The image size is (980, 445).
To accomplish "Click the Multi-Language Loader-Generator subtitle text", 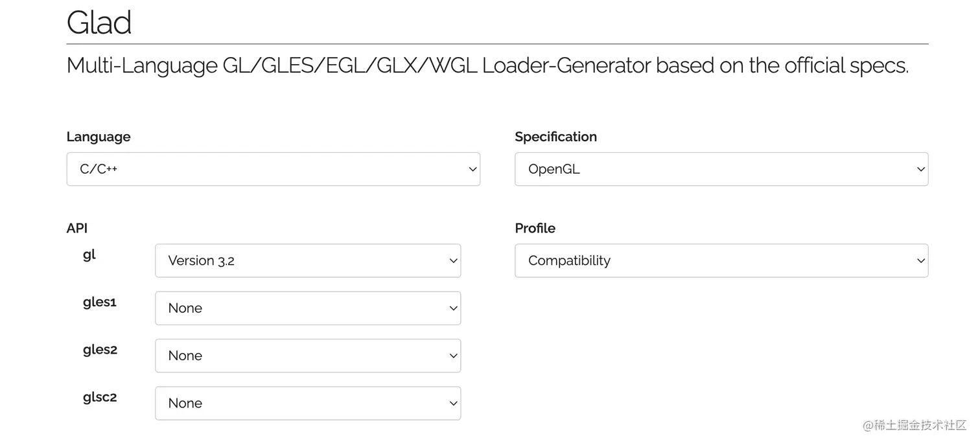I will point(487,65).
